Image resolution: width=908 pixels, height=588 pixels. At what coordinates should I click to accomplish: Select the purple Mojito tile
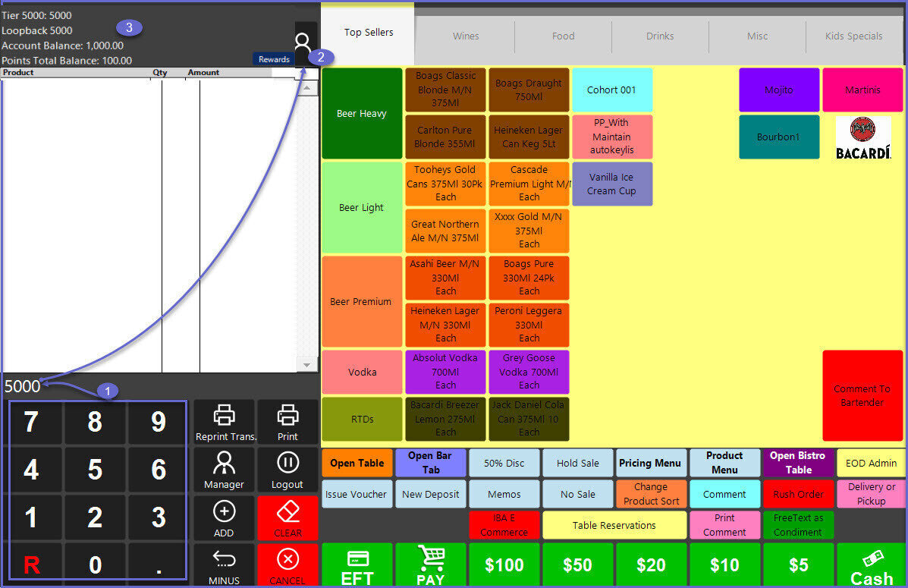coord(779,90)
